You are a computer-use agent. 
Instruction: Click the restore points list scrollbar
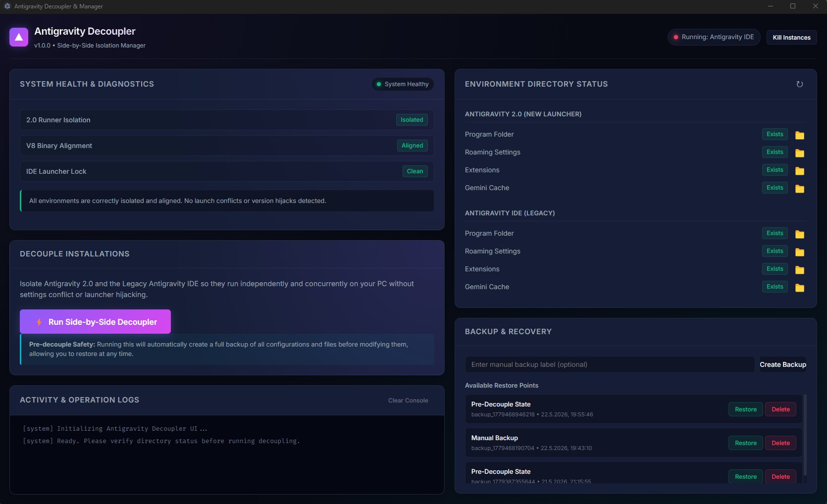805,435
